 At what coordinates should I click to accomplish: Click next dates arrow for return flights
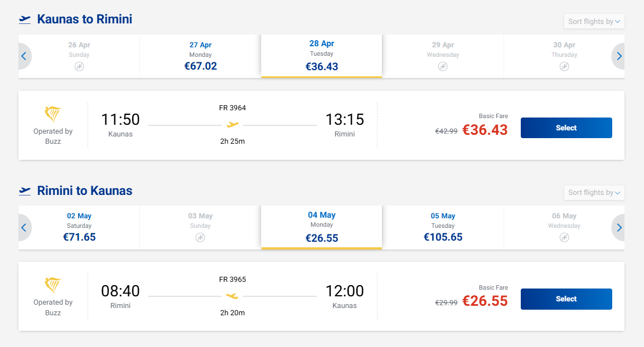tap(619, 227)
